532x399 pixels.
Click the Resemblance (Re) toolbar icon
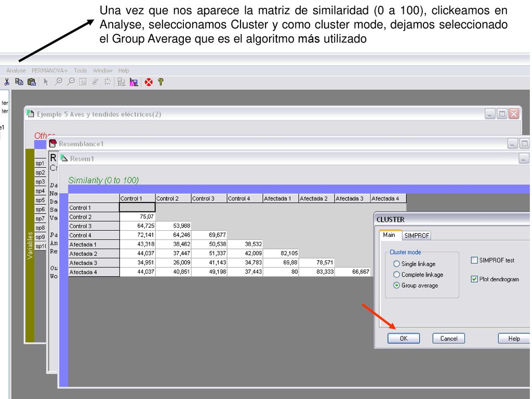click(122, 82)
